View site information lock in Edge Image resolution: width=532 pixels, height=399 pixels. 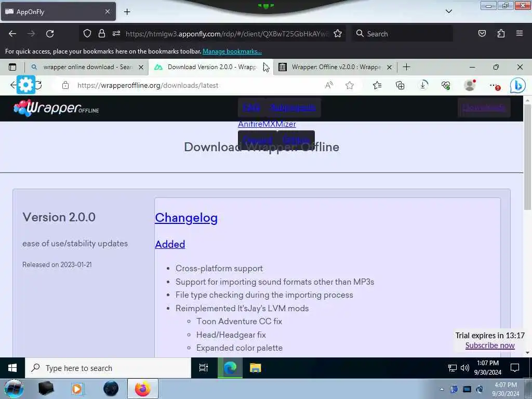pos(65,86)
